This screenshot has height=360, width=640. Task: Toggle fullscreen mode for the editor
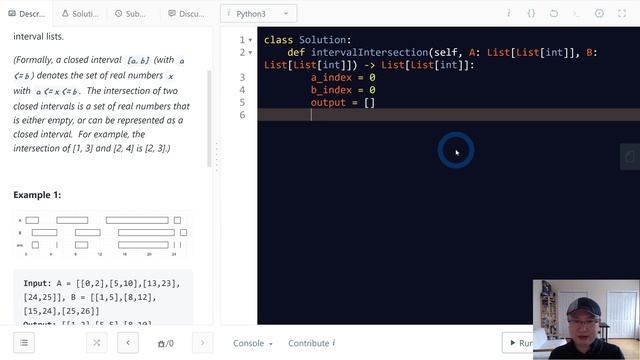(622, 13)
